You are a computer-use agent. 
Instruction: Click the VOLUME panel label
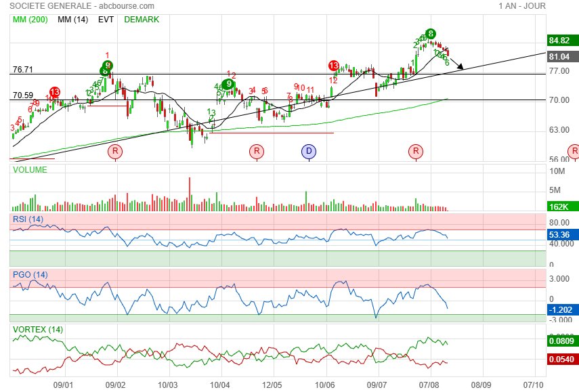(x=30, y=170)
